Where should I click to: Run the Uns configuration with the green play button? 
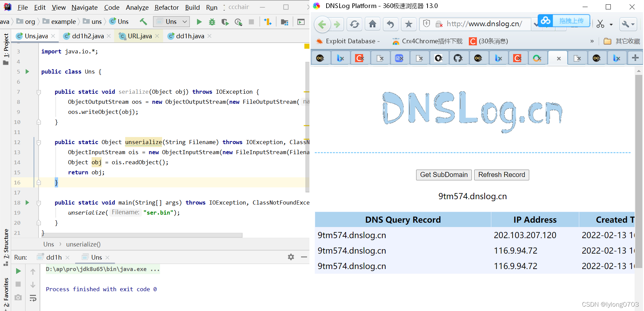coord(199,22)
